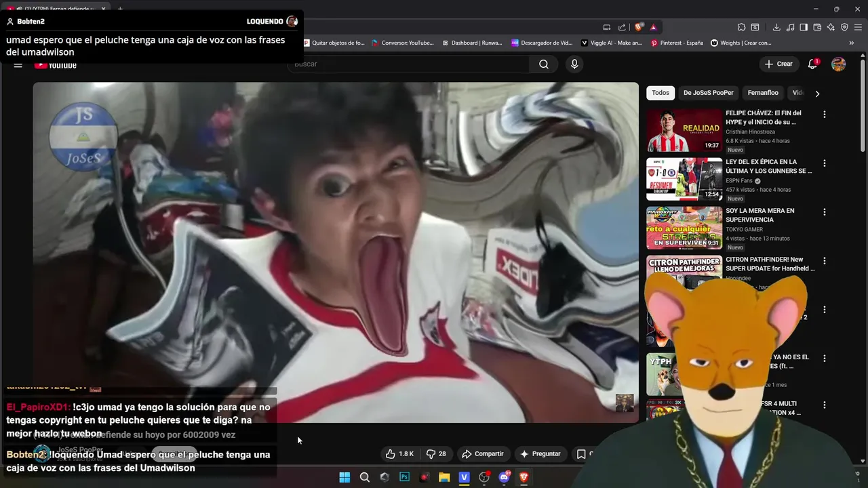Open options for FSR 4 MULTI video
The width and height of the screenshot is (868, 488).
point(825,405)
